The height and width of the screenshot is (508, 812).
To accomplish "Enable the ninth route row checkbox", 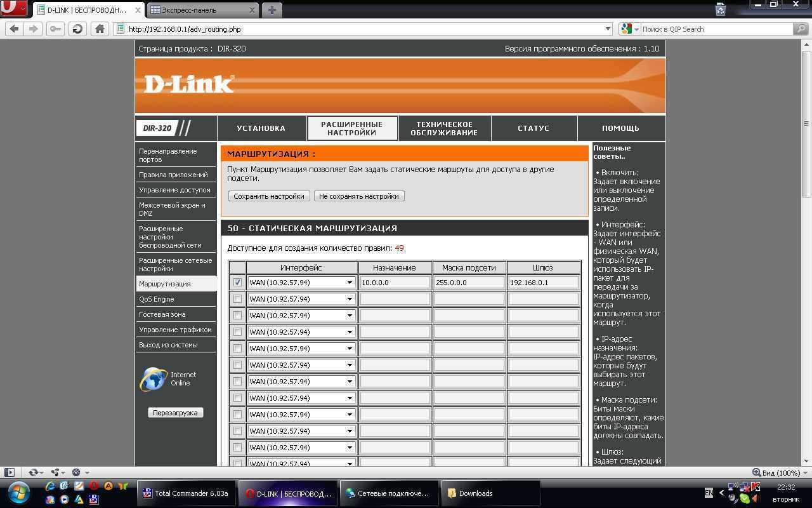I will tap(237, 415).
